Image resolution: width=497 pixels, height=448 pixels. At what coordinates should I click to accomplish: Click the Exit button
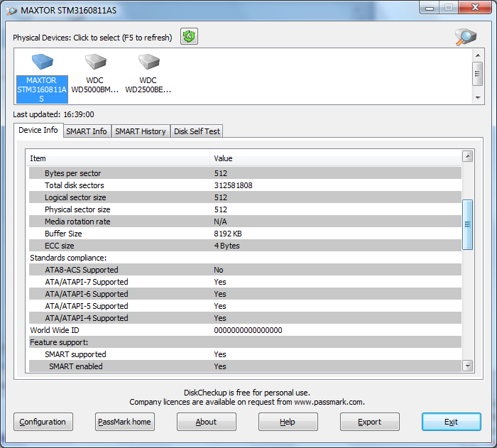[x=451, y=422]
